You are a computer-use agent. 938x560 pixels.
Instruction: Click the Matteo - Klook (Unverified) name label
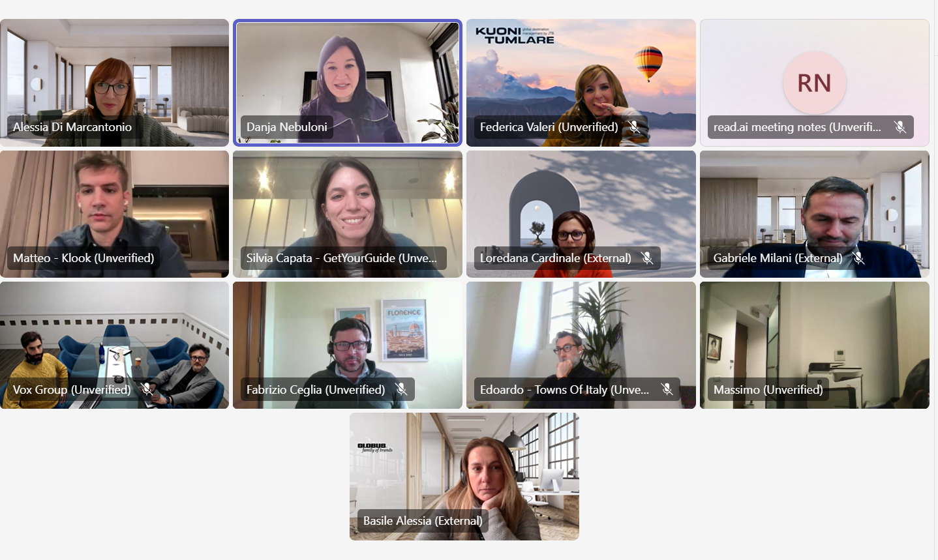click(x=83, y=258)
